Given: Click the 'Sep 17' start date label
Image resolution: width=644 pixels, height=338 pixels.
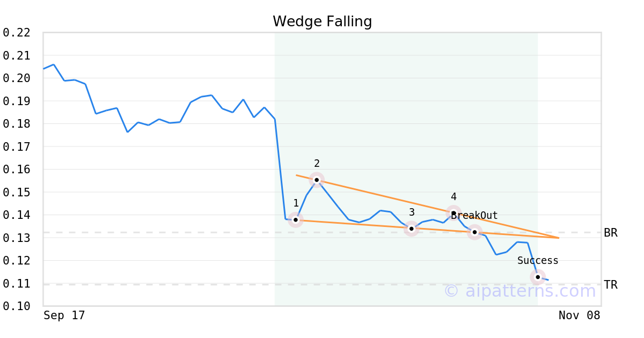Looking at the screenshot, I should pyautogui.click(x=64, y=315).
